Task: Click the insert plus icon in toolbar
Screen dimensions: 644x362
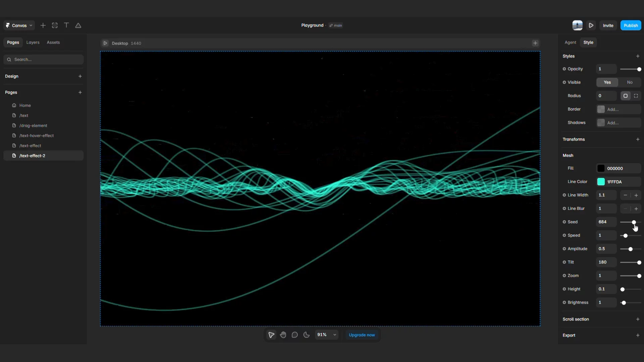Action: point(43,25)
